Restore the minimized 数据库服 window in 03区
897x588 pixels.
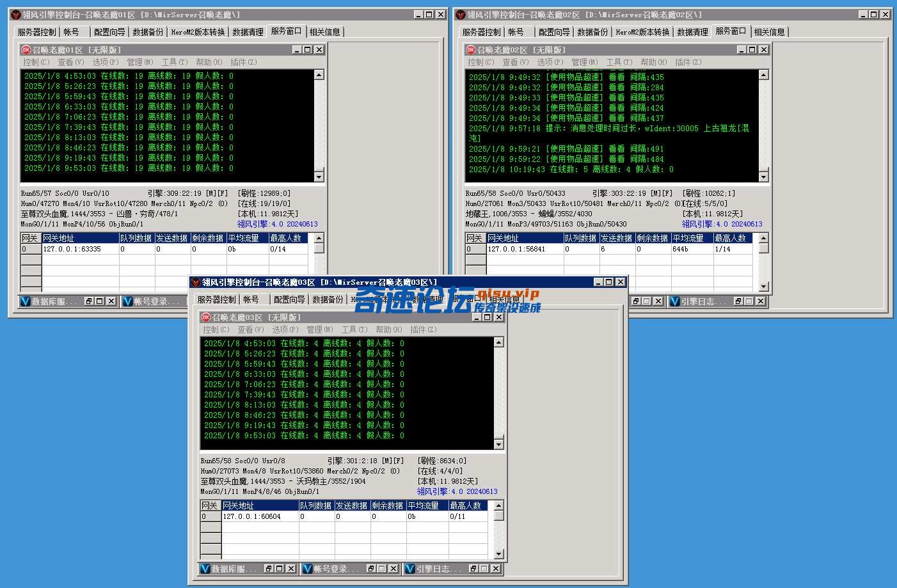pos(269,569)
